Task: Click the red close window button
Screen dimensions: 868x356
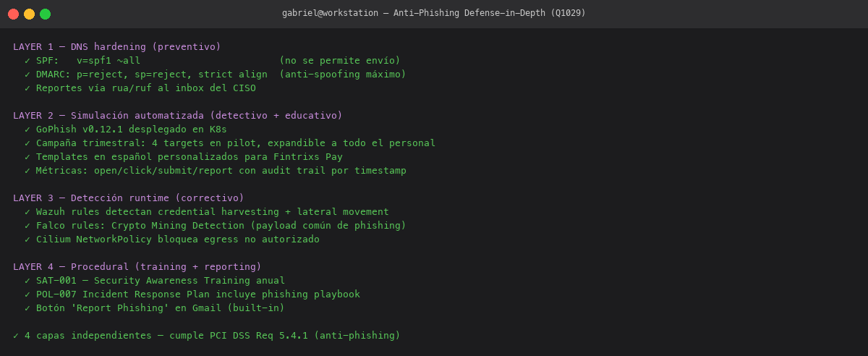Action: 13,14
